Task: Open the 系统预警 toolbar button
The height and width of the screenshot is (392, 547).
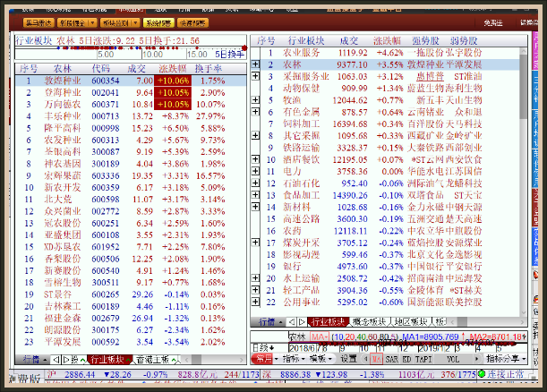Action: [x=158, y=23]
